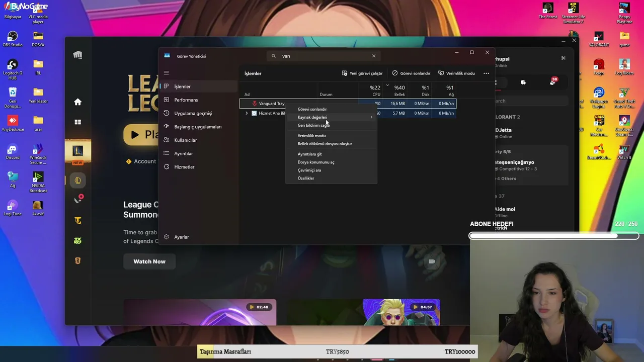Choose Bellek dökümü dosyası oluştur
The width and height of the screenshot is (644, 362).
pyautogui.click(x=331, y=144)
